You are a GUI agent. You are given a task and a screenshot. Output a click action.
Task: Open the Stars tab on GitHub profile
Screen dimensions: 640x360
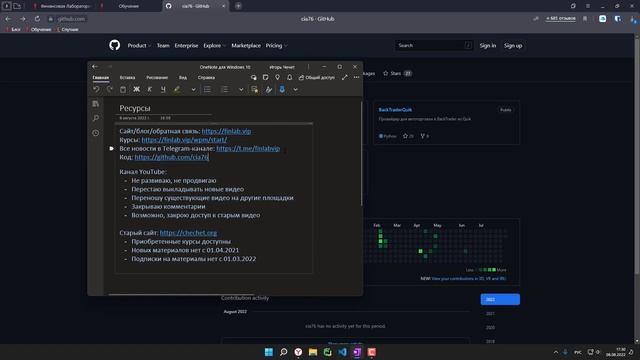(397, 73)
